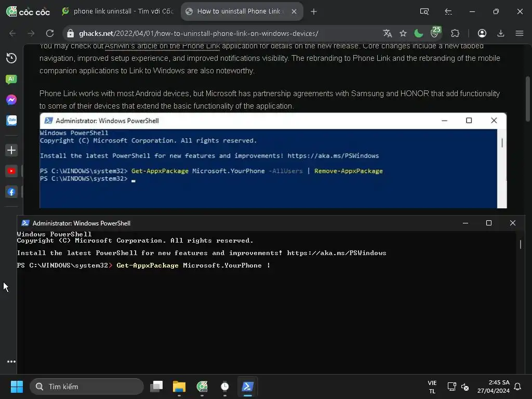Open the clock and date 2:45 SA
This screenshot has width=532, height=399.
coord(494,387)
